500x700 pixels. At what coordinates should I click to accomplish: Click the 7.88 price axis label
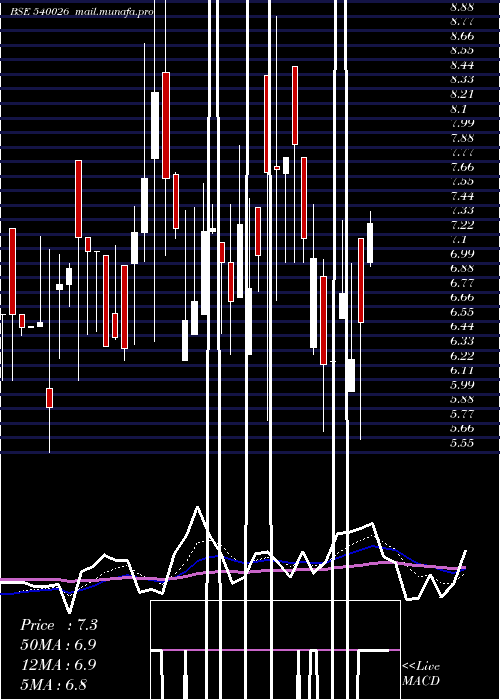pos(462,138)
